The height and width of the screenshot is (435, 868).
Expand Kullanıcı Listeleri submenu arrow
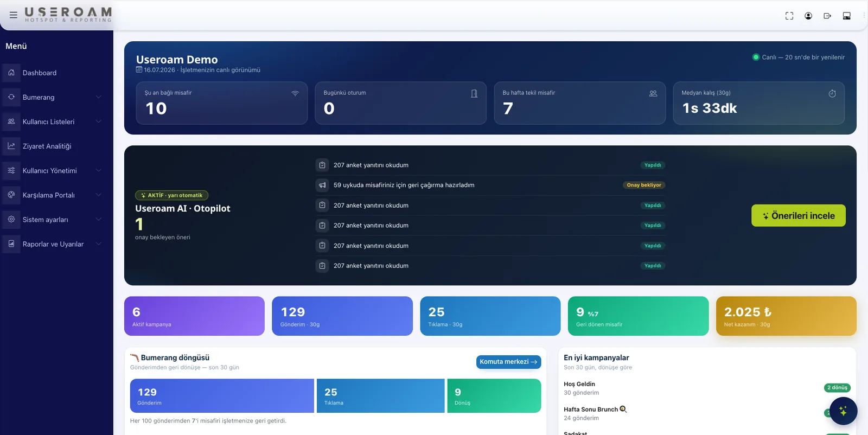click(99, 121)
